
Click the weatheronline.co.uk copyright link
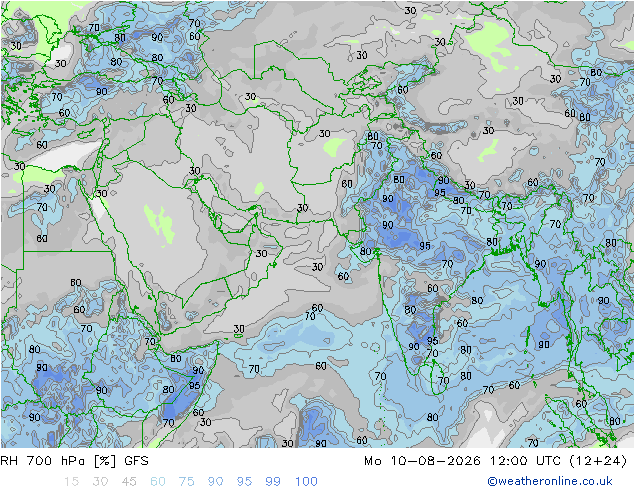click(549, 481)
